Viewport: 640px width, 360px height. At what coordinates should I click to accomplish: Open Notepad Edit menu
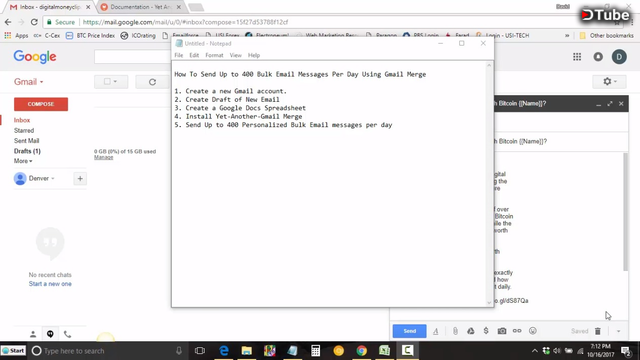194,55
